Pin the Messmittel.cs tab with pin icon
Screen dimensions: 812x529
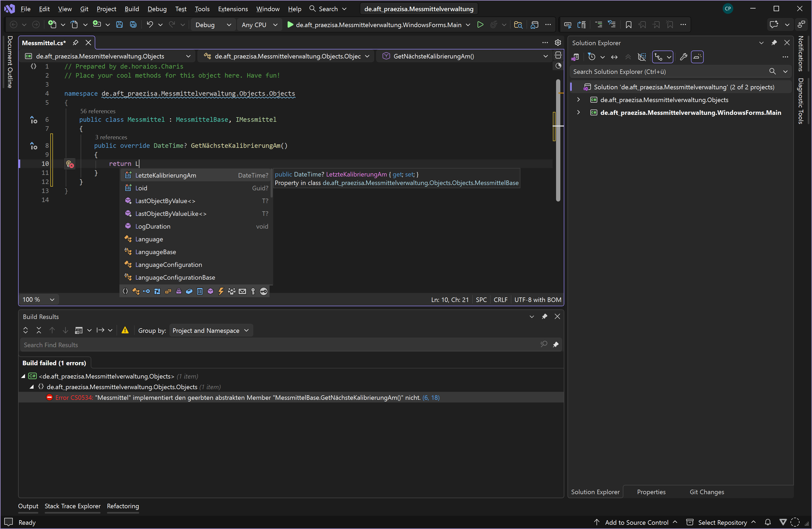[76, 43]
